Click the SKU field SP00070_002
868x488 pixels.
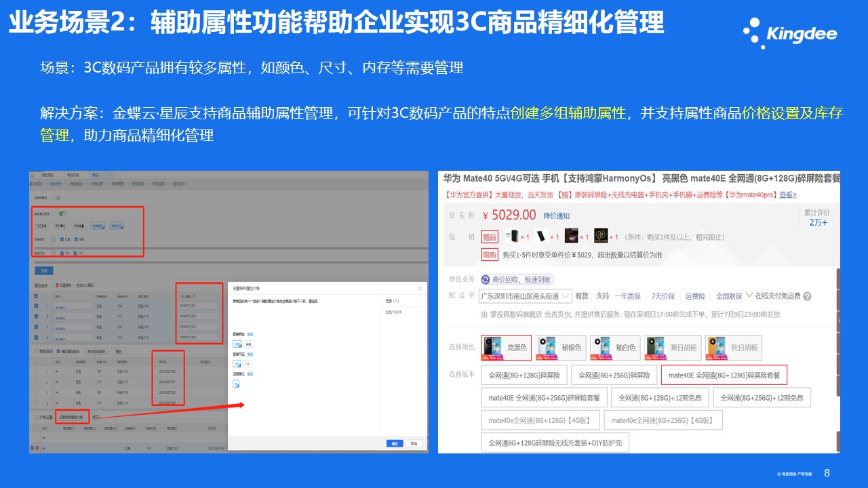197,317
